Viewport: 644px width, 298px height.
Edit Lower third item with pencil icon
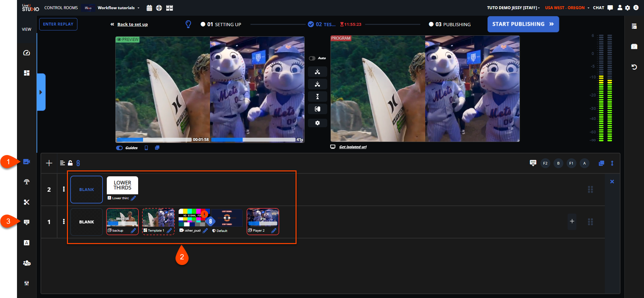tap(133, 198)
